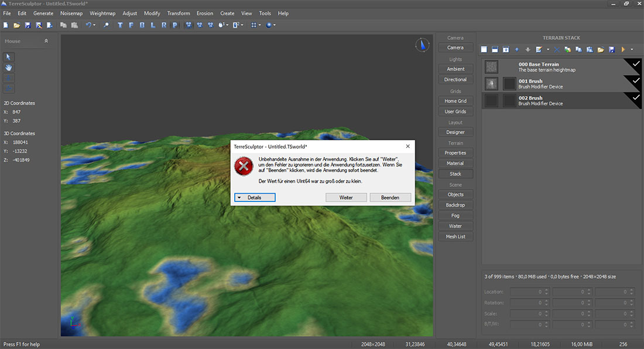The image size is (644, 349).
Task: Click the first camera icon in main toolbar
Action: [189, 25]
